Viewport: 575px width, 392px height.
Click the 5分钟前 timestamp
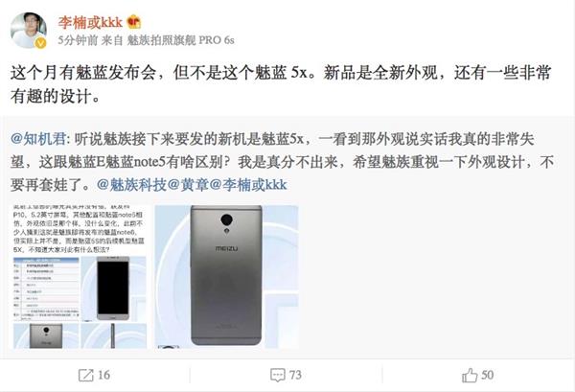pos(78,40)
